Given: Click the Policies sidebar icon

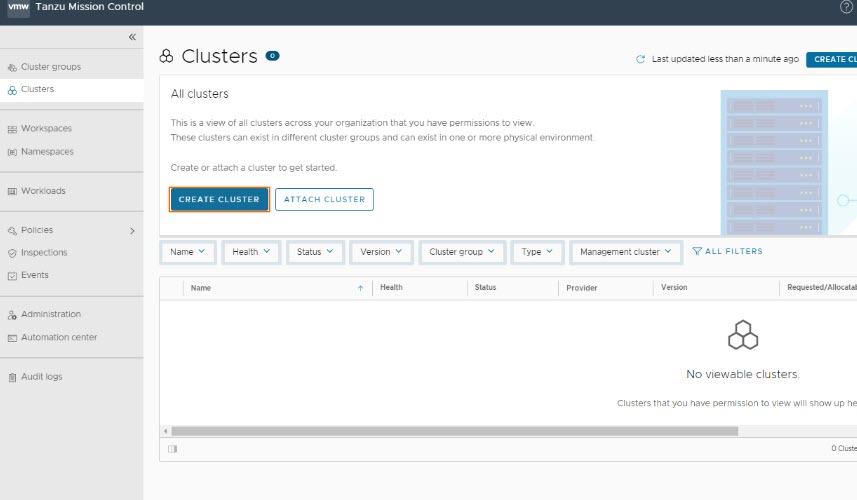Looking at the screenshot, I should pyautogui.click(x=12, y=231).
